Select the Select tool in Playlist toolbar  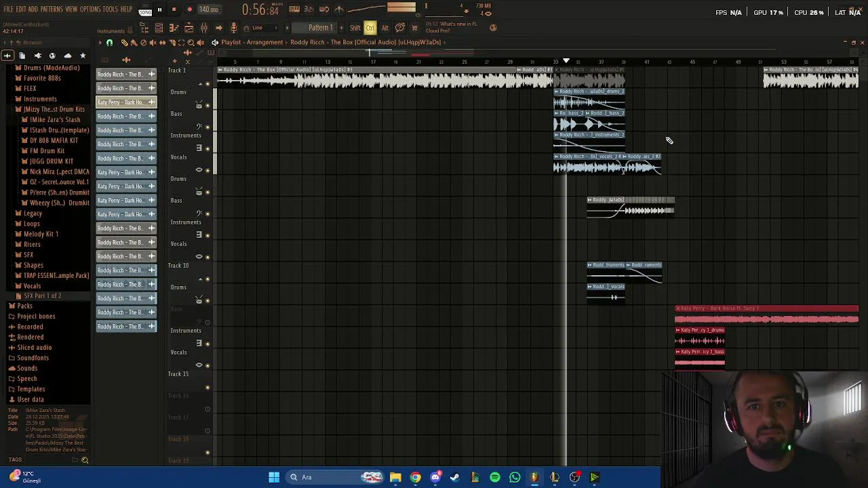pyautogui.click(x=181, y=43)
